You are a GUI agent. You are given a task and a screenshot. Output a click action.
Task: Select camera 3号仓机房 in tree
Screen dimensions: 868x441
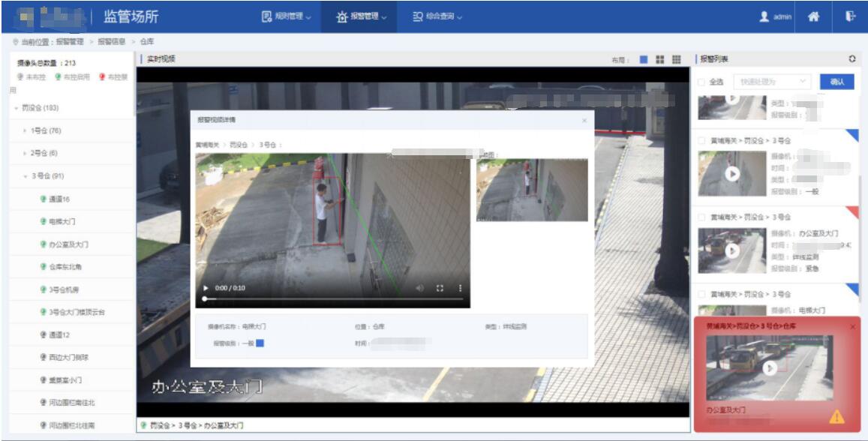63,289
